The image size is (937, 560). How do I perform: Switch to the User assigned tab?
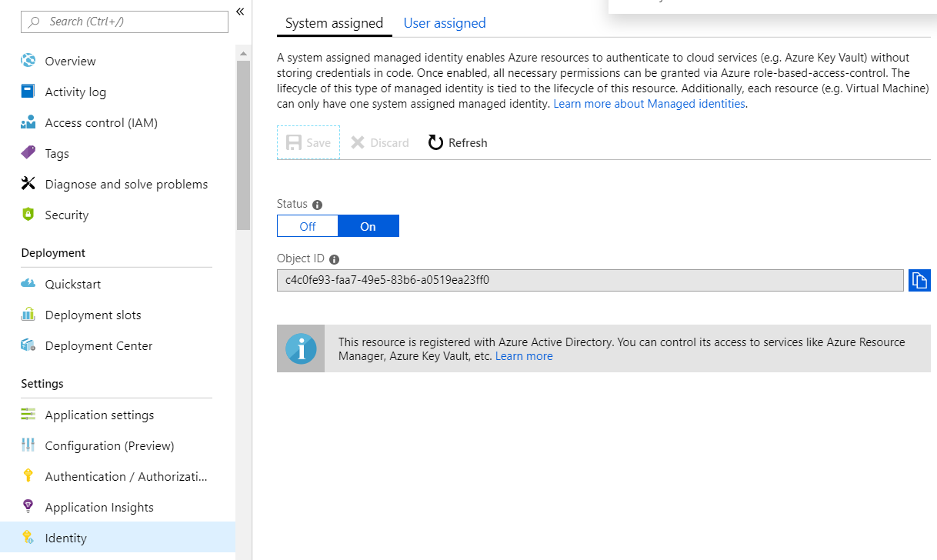click(445, 23)
